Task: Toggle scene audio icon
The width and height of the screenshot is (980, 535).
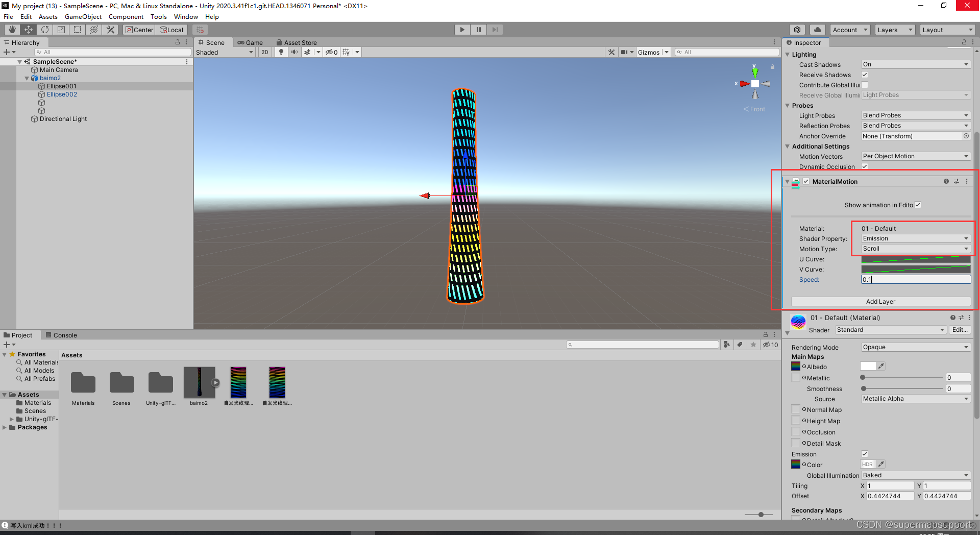Action: tap(294, 52)
